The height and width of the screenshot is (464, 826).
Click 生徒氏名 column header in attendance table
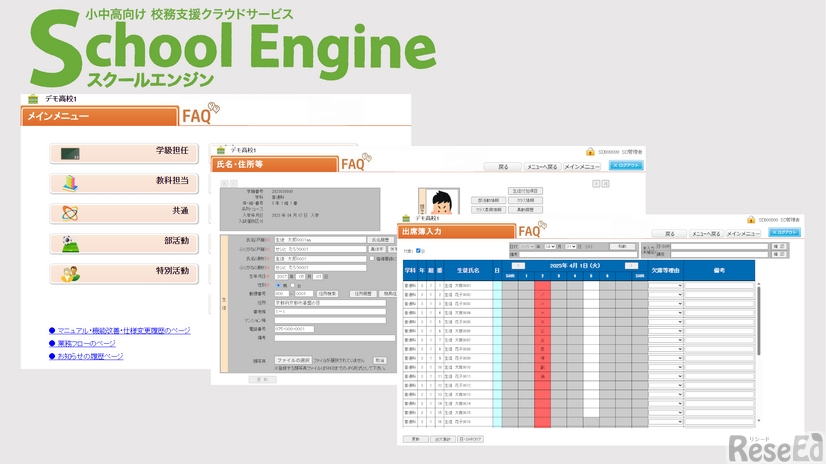[468, 271]
